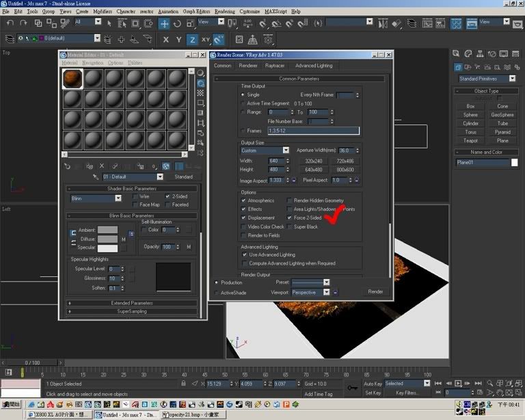Restrict to XY plane button

[x=205, y=40]
